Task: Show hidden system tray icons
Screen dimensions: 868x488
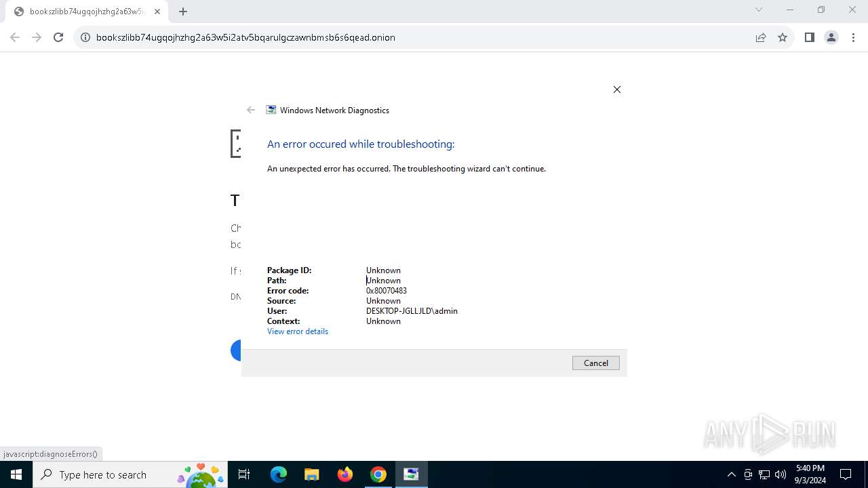Action: [731, 474]
